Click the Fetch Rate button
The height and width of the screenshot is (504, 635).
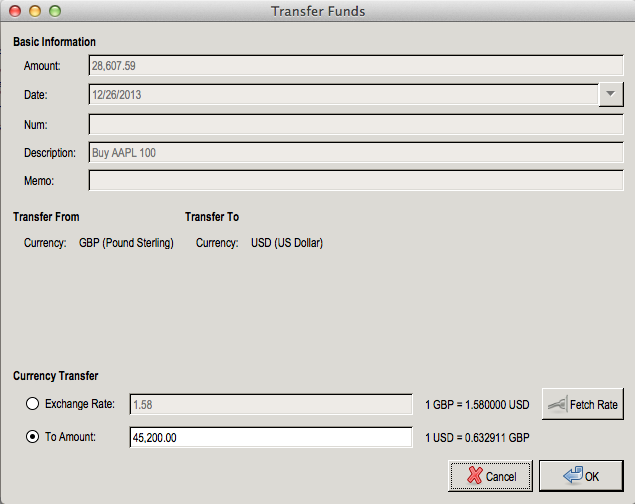583,404
